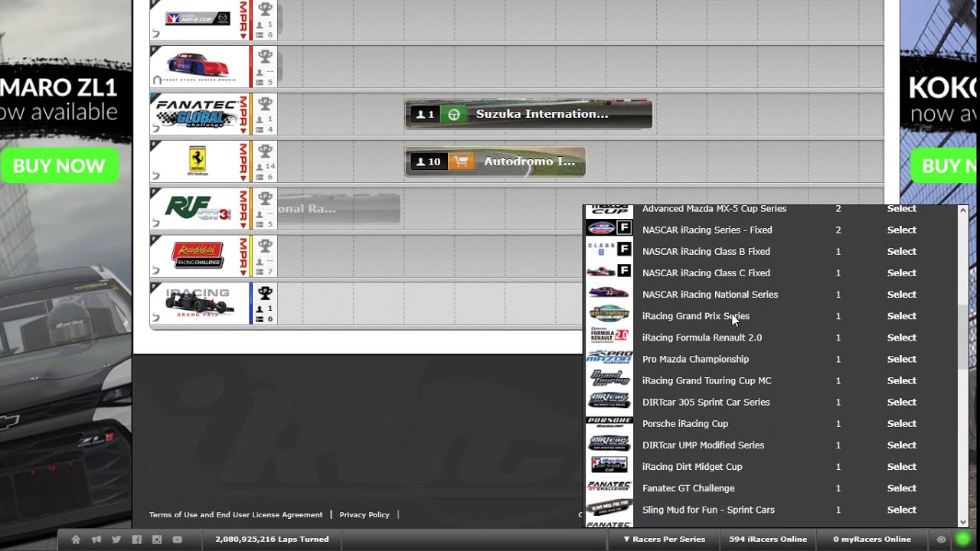Expand Racers Per Series dropdown
The height and width of the screenshot is (551, 980).
[x=664, y=540]
